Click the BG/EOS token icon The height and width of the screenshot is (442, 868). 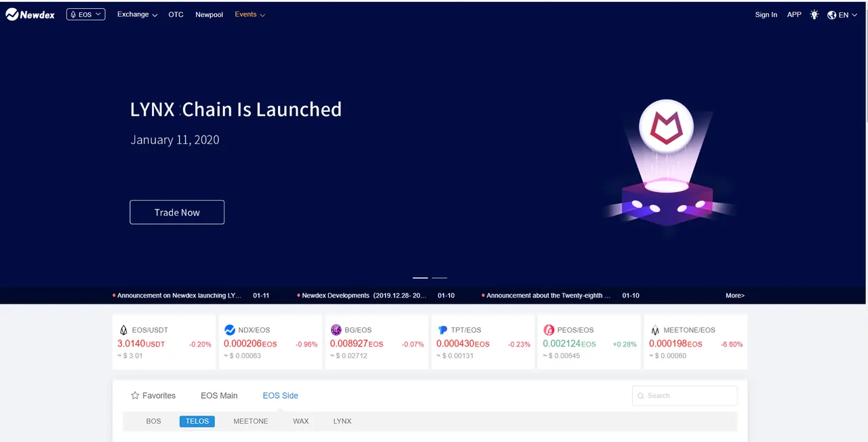pyautogui.click(x=336, y=330)
